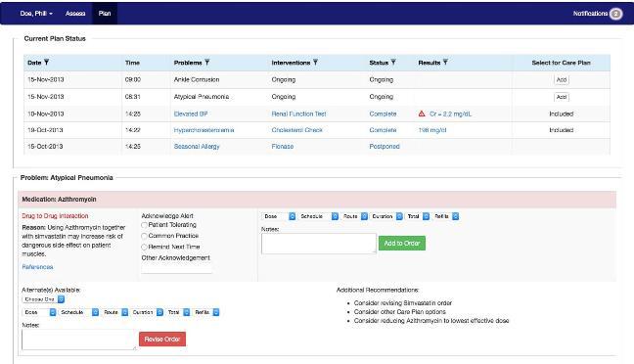
Task: Open the Choose One alternate medication dropdown
Action: tap(43, 299)
